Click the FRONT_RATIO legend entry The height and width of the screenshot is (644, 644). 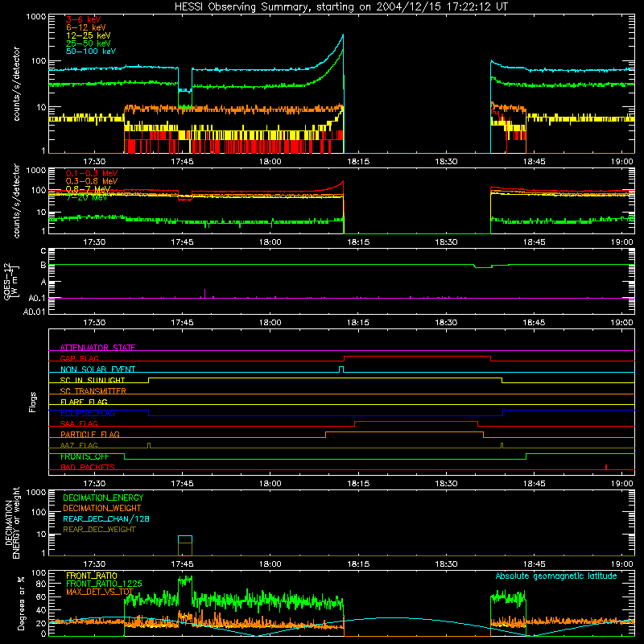click(92, 576)
